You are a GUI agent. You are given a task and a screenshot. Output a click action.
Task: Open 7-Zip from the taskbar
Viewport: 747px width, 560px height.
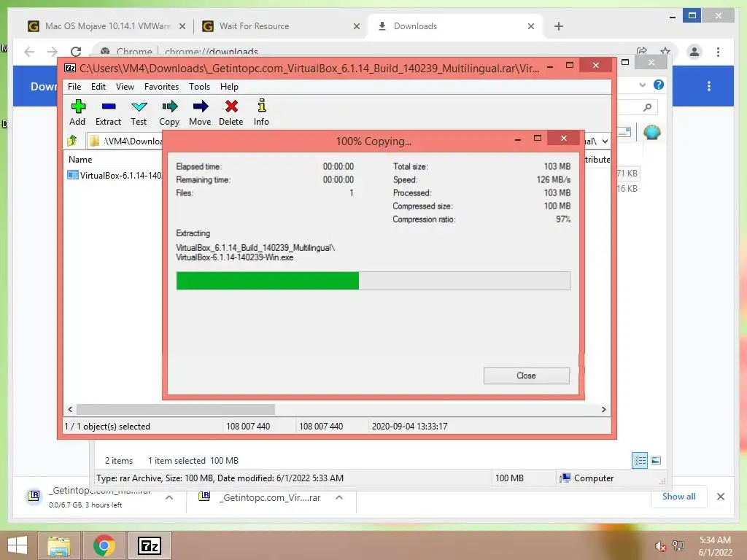click(149, 545)
